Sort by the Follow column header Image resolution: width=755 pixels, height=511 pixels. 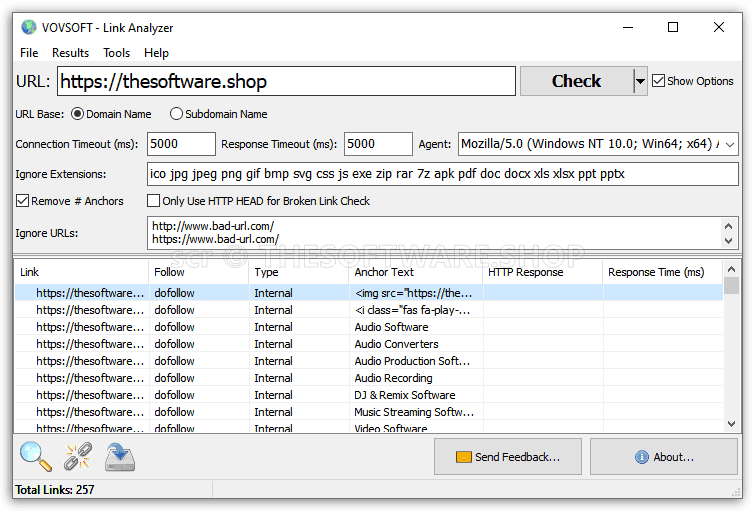point(199,272)
